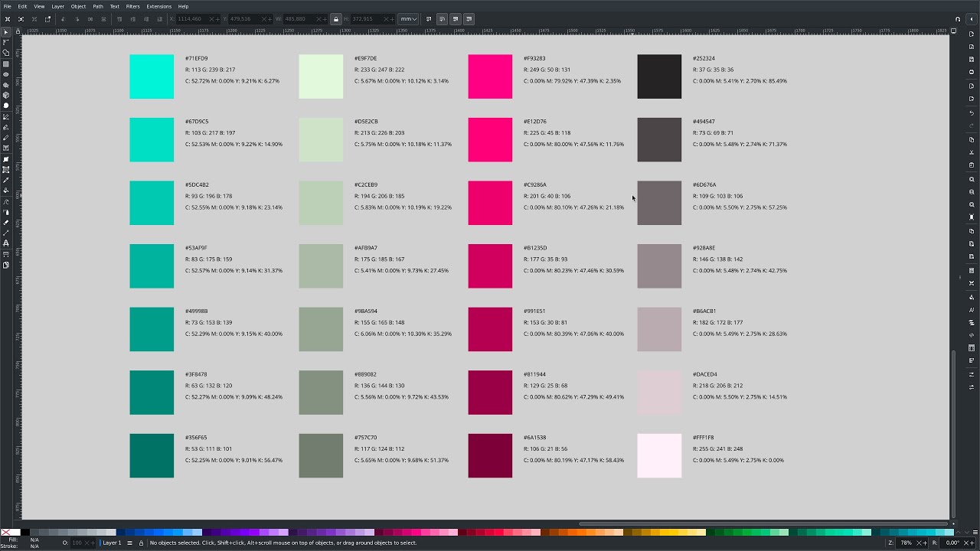This screenshot has height=551, width=980.
Task: Toggle scale rounded rectangle corners option
Action: coord(442,19)
